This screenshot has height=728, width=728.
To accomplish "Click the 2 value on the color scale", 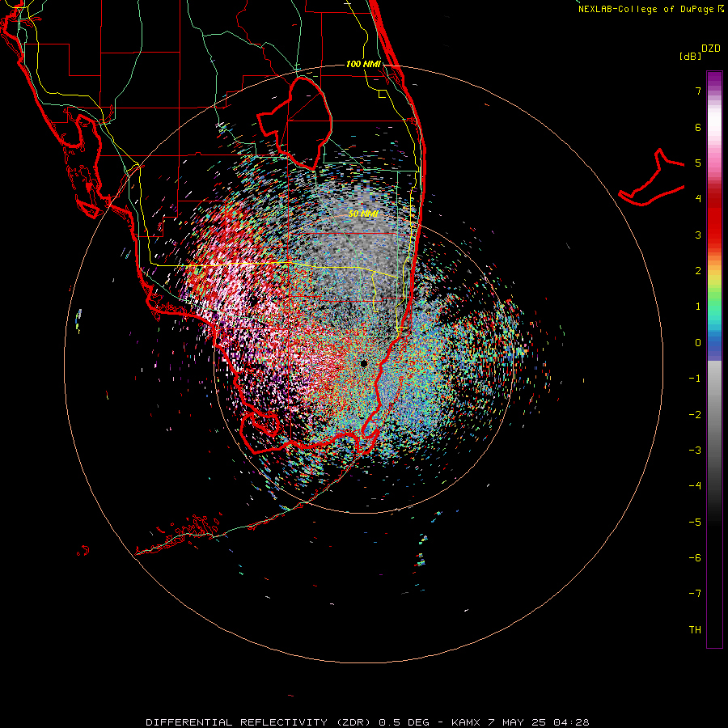I will (x=698, y=271).
